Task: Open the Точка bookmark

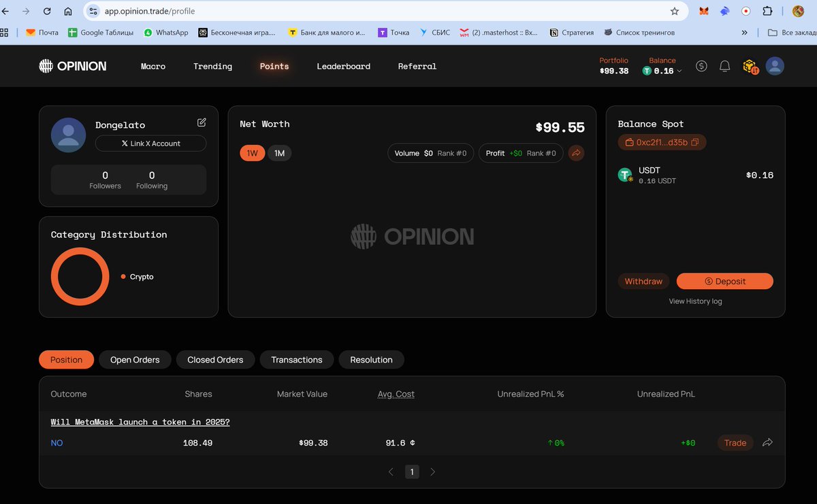Action: pyautogui.click(x=394, y=32)
